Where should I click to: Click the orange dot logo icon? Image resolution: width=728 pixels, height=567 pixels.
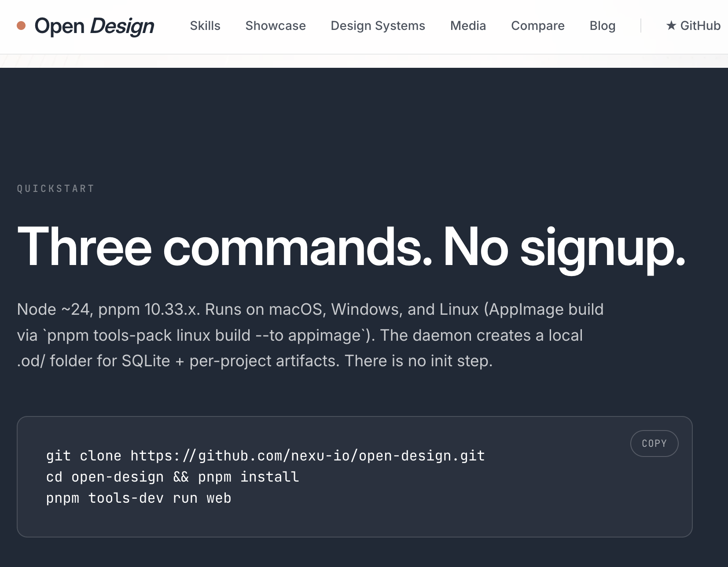(21, 26)
